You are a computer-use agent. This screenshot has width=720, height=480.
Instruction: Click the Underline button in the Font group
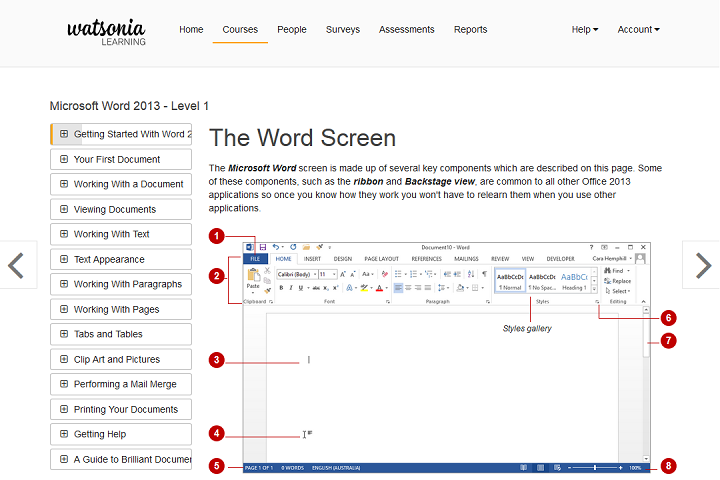(x=301, y=288)
